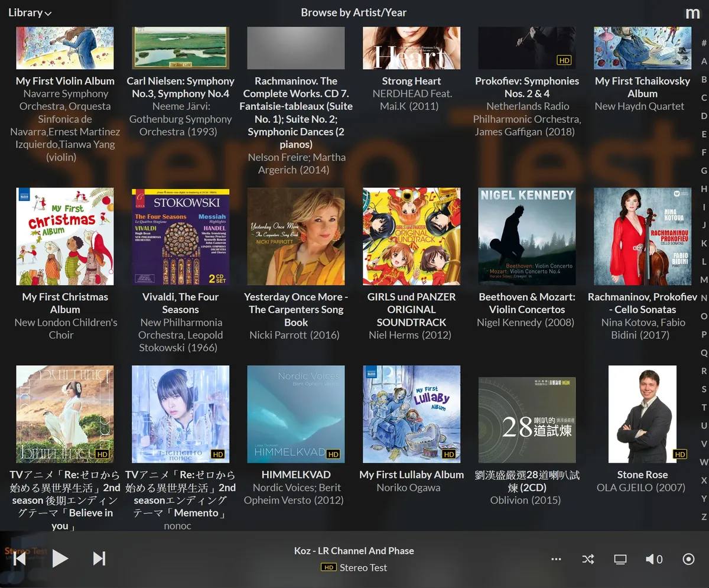Open the Library dropdown menu

[30, 12]
